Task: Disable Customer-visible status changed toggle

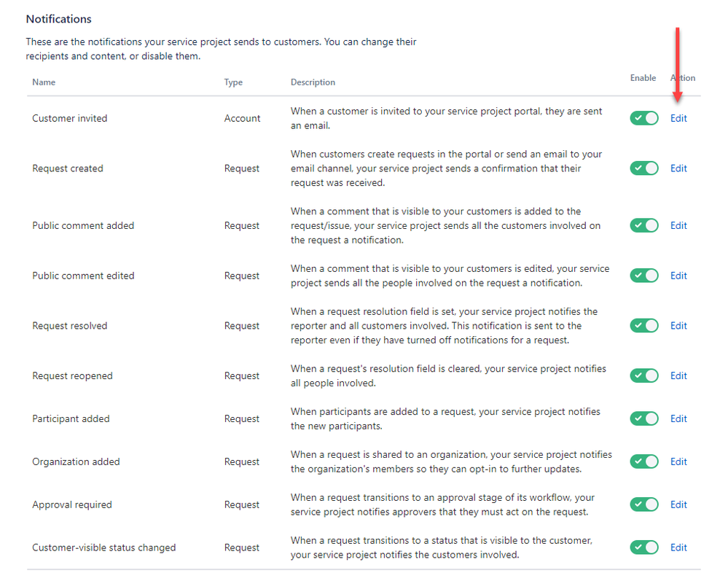Action: 643,547
